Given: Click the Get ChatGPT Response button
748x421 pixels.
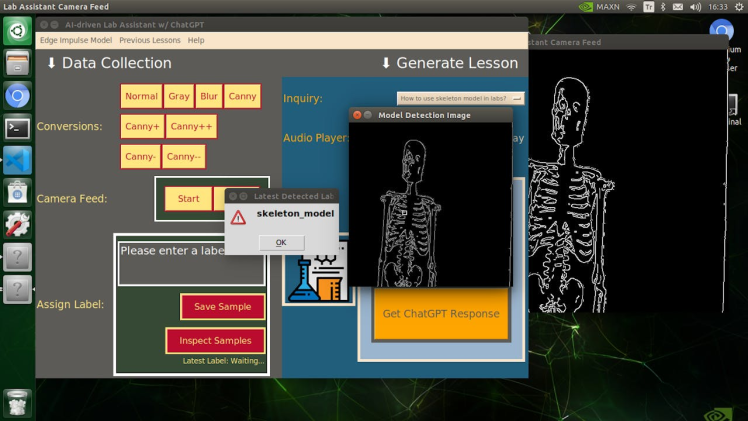Looking at the screenshot, I should point(440,314).
